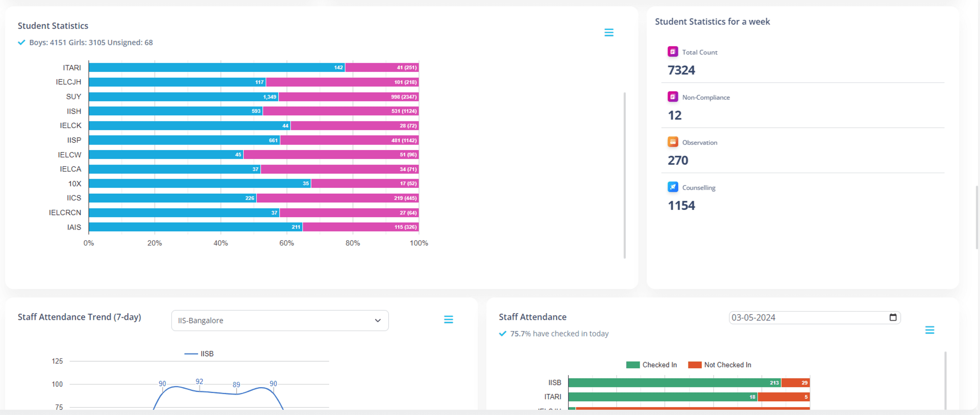The height and width of the screenshot is (415, 980).
Task: Click the IISB checked-in green bar 213
Action: (674, 383)
